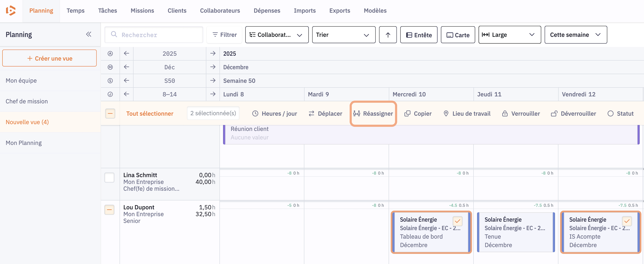Image resolution: width=644 pixels, height=264 pixels.
Task: Go to previous week with left arrow
Action: [x=126, y=81]
